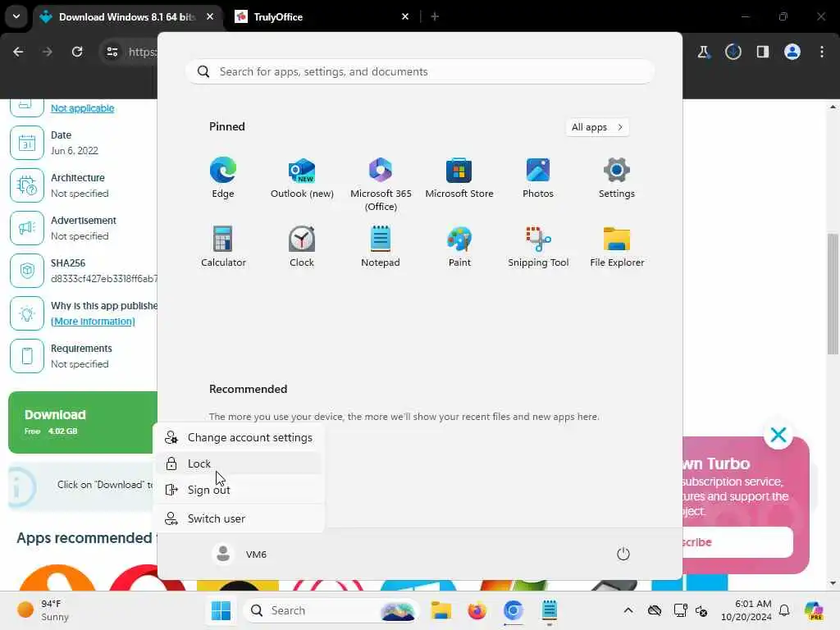Open the clock showing 6:01 AM
Screen dimensions: 840x630
746,610
